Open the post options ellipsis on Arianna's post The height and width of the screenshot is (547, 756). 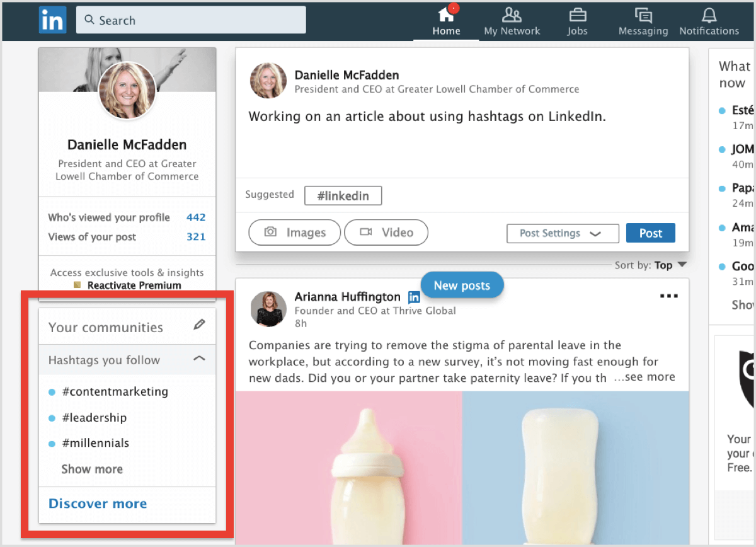(x=668, y=296)
